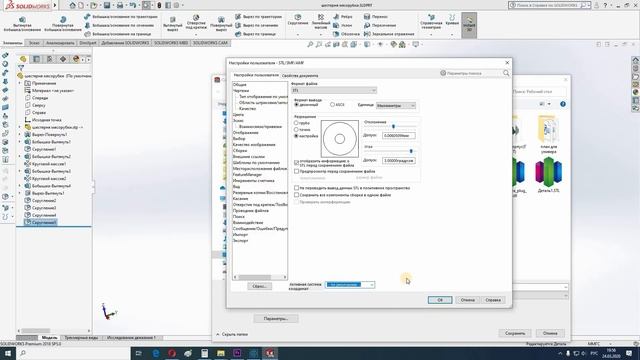Screen dimensions: 640x360
Task: Switch to the Модель tab at the bottom
Action: click(49, 338)
